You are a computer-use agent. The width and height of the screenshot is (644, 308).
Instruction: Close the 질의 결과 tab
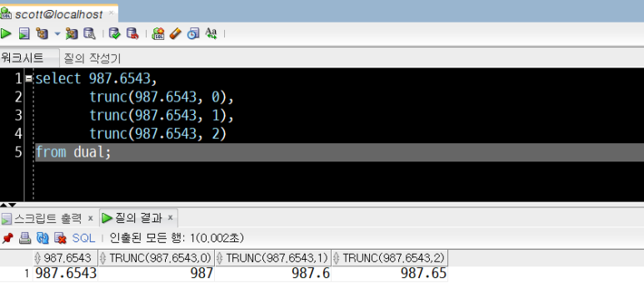click(x=171, y=217)
